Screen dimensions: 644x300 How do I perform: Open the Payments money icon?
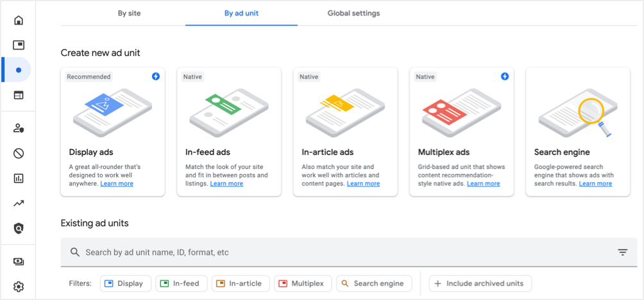pos(19,261)
